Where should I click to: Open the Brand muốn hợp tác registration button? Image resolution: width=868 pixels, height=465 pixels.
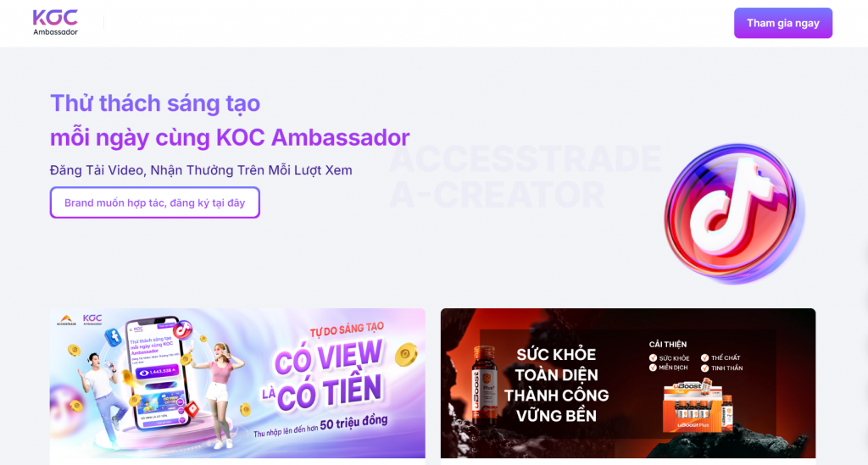point(155,202)
